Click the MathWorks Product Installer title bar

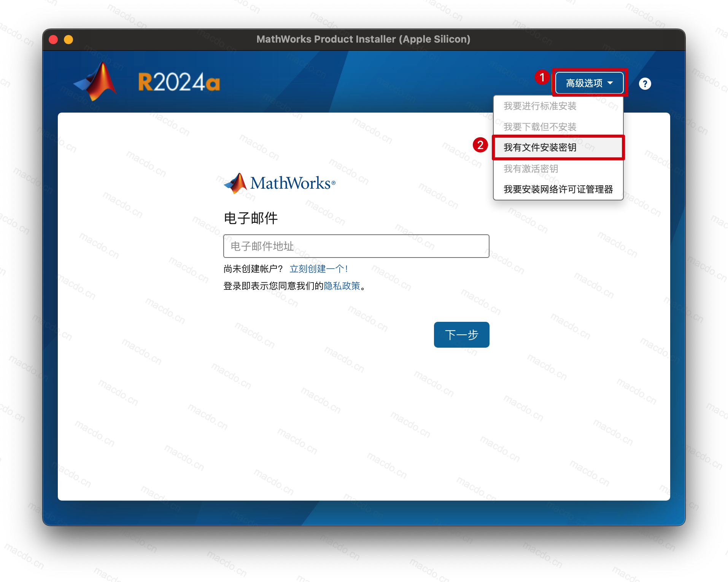[364, 39]
